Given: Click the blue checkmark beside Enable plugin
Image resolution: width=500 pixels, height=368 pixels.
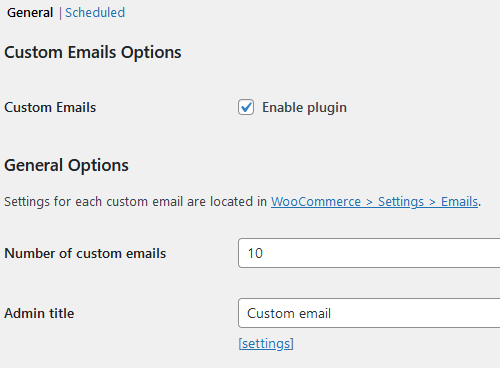Looking at the screenshot, I should (x=246, y=107).
